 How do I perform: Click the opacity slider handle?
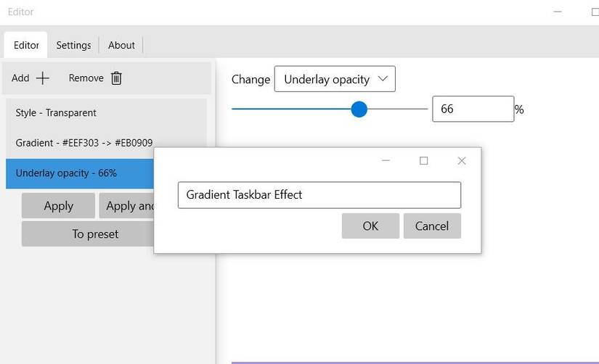click(359, 109)
